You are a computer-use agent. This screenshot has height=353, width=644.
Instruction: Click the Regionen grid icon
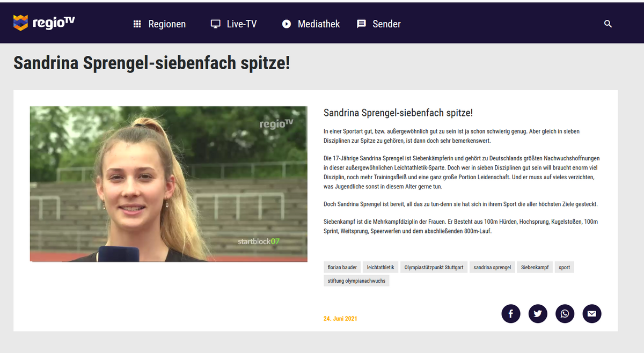[x=137, y=24]
